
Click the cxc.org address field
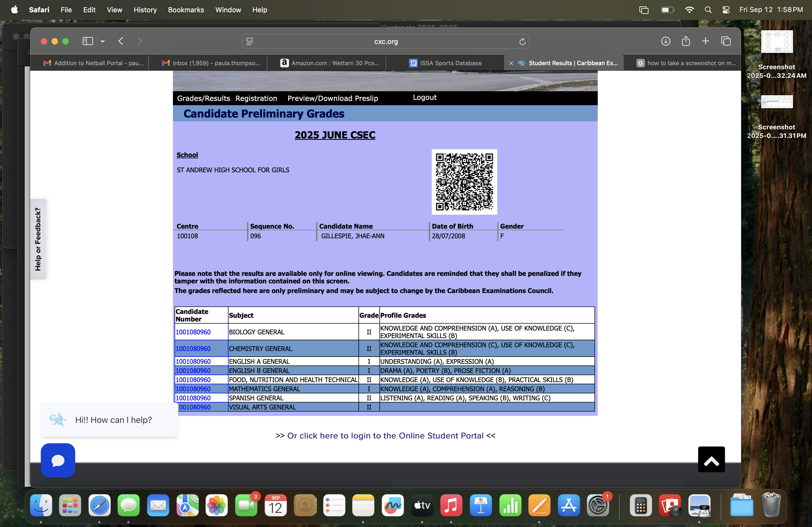[x=386, y=42]
